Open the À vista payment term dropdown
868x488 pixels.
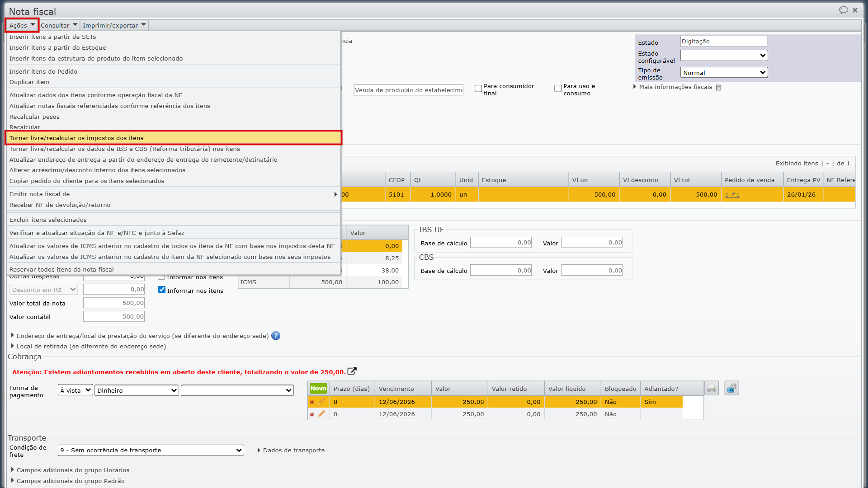click(75, 390)
